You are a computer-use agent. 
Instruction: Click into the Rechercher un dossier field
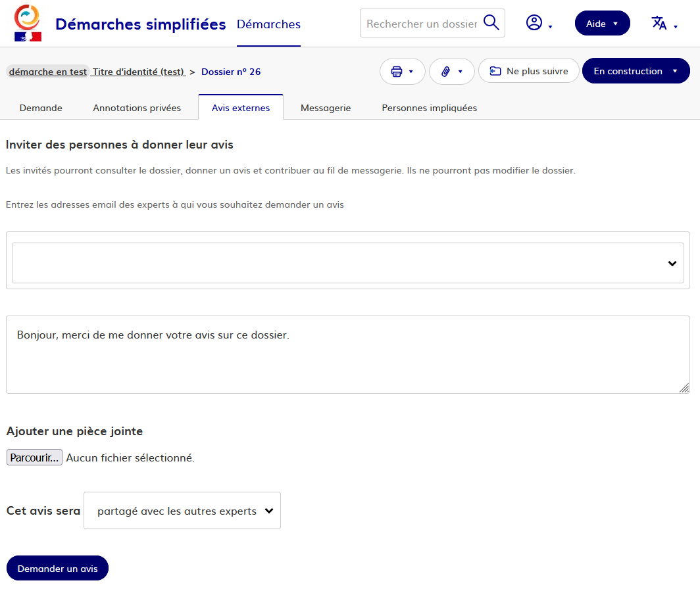[x=421, y=24]
